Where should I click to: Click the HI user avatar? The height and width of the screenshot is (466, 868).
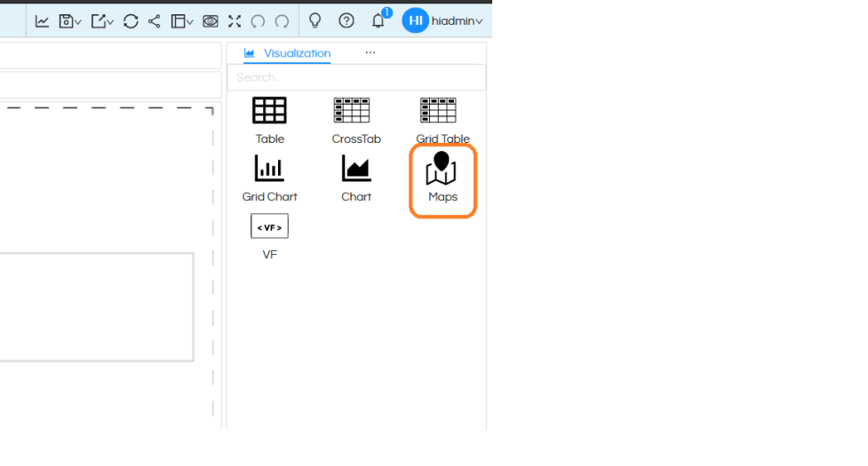(x=415, y=21)
